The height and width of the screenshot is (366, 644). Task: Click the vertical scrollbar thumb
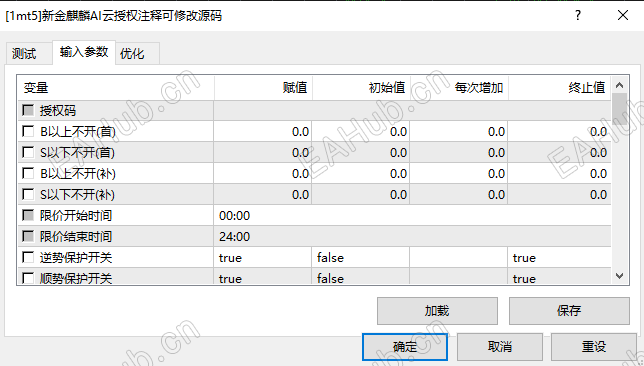620,109
